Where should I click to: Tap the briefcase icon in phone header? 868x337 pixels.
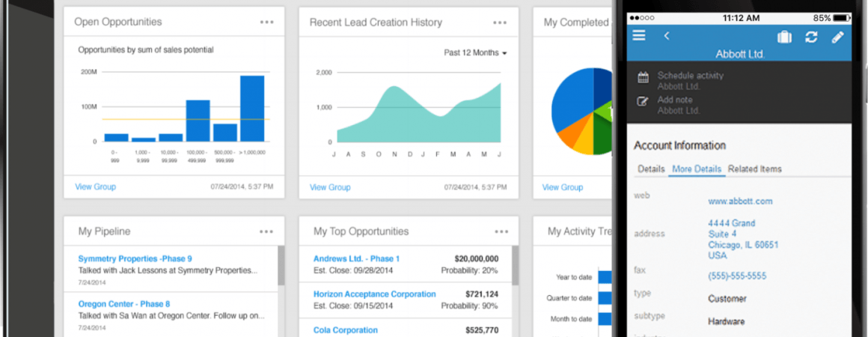[784, 37]
